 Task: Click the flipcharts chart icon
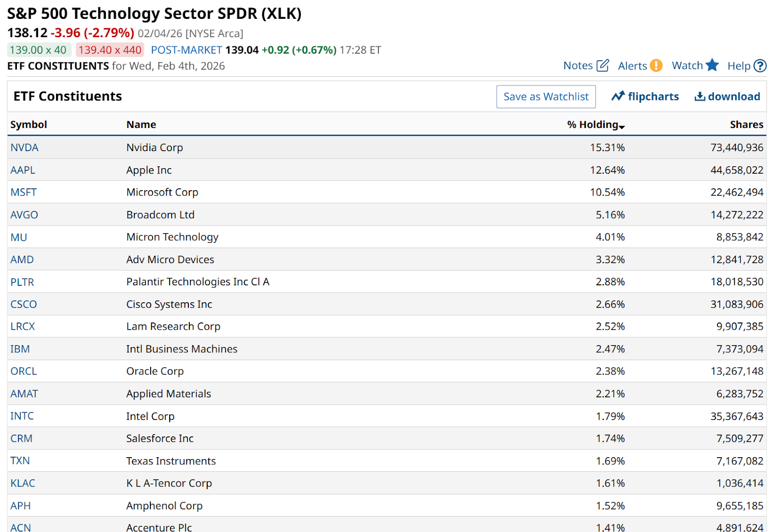point(618,97)
